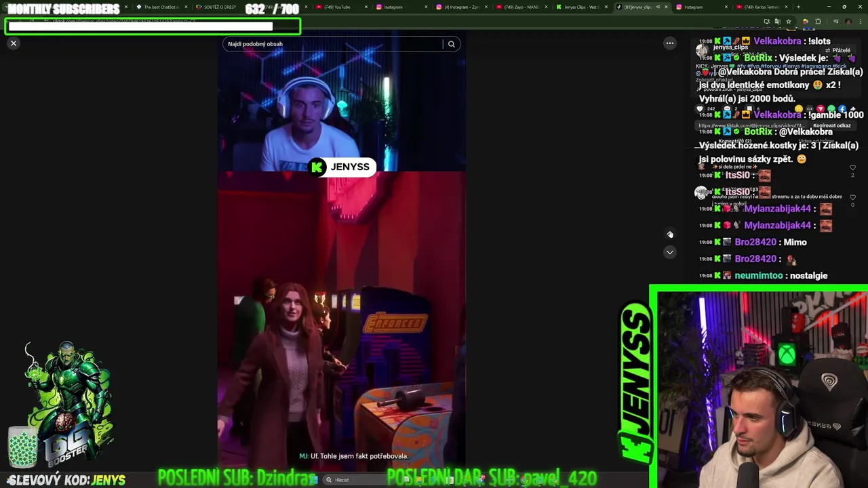
Task: Click the share arrow icon
Action: [852, 108]
